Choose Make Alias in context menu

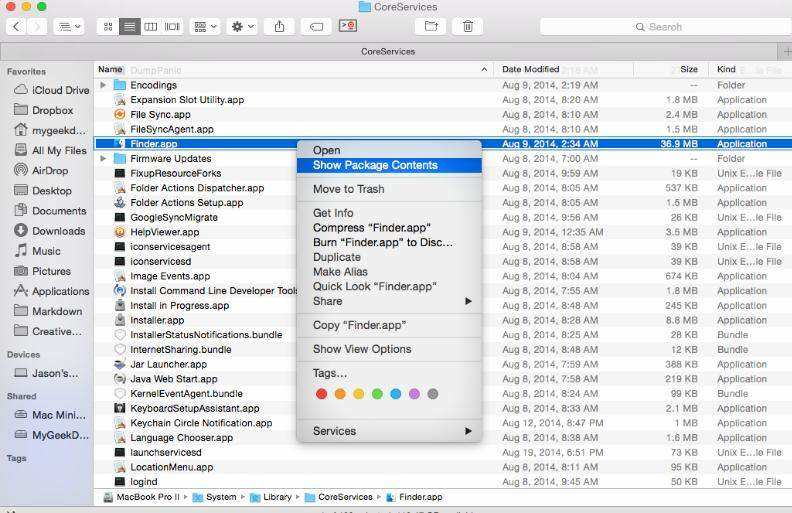coord(389,272)
